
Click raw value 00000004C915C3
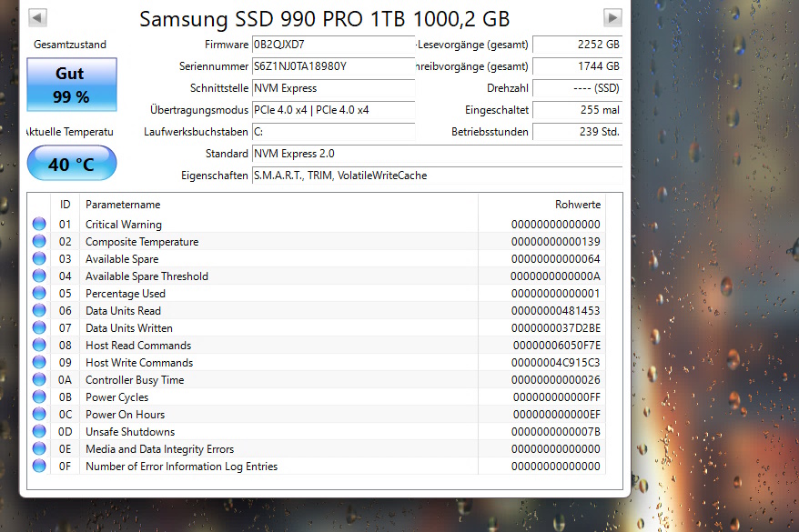[x=556, y=363]
